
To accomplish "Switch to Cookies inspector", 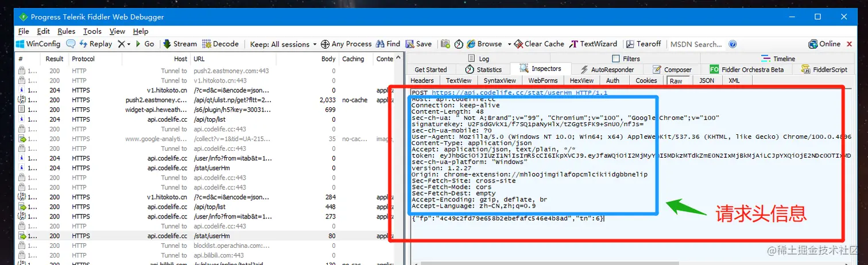I will [x=646, y=80].
